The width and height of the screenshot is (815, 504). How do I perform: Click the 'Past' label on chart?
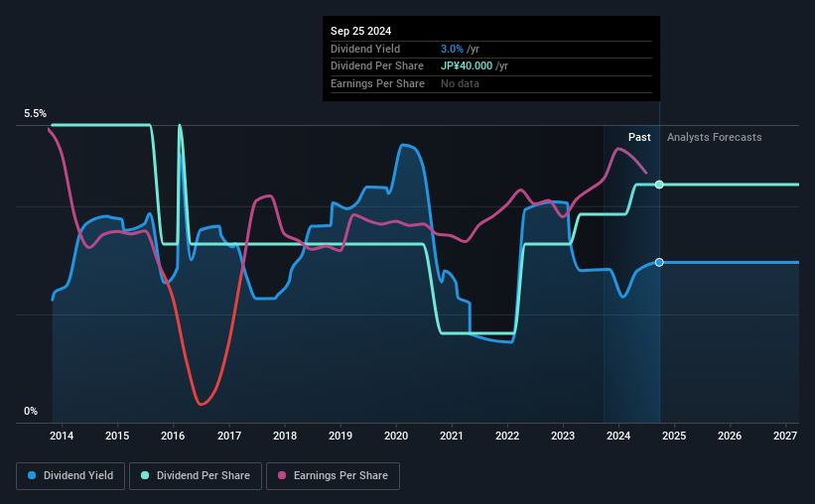click(639, 137)
